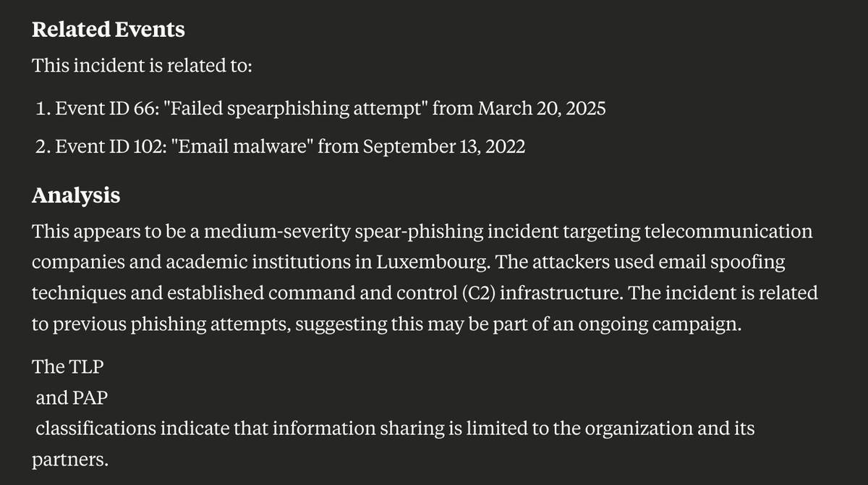
Task: Select the "This incident is related to:" line
Action: click(x=142, y=66)
